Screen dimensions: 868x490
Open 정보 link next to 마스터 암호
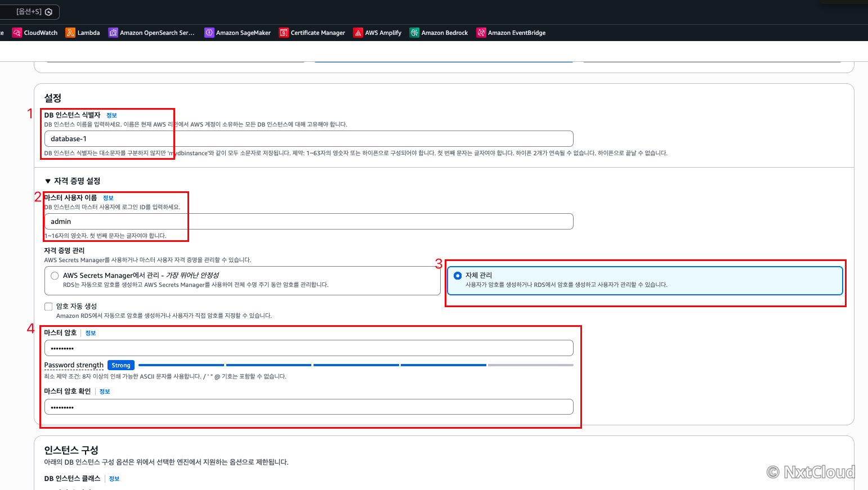(91, 333)
